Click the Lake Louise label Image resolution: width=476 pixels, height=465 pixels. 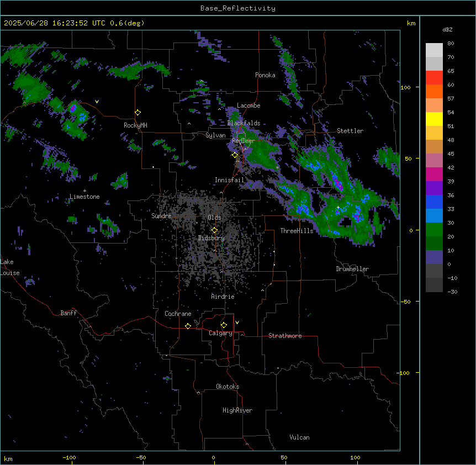[x=10, y=267]
